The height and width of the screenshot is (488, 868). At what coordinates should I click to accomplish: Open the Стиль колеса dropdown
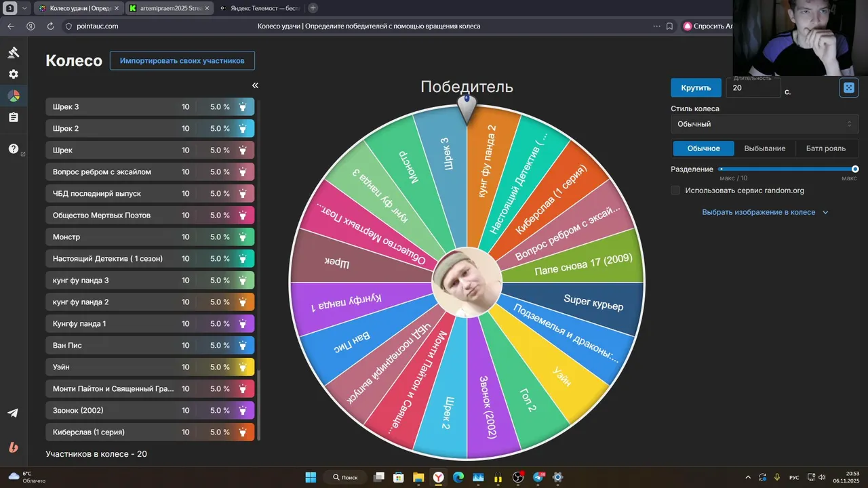[764, 124]
